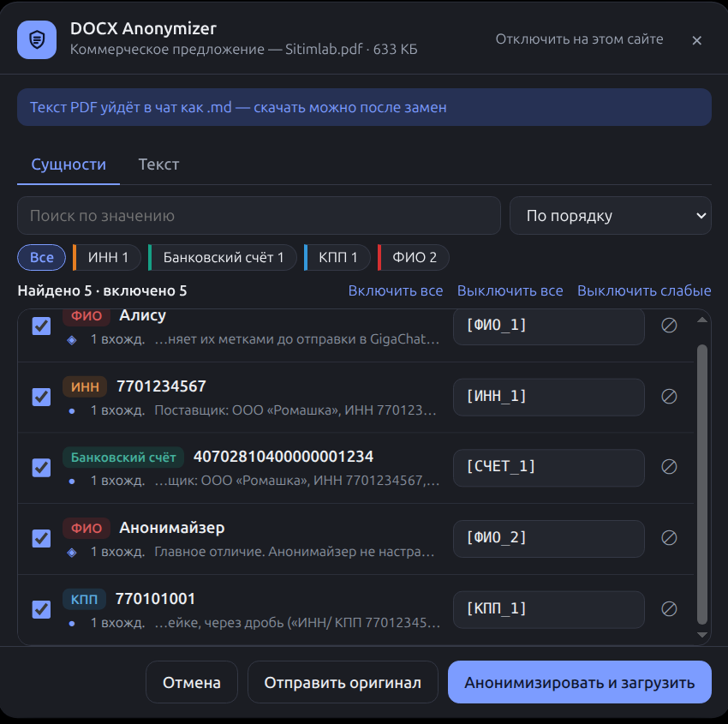
Task: Click the Включить все link
Action: point(396,290)
